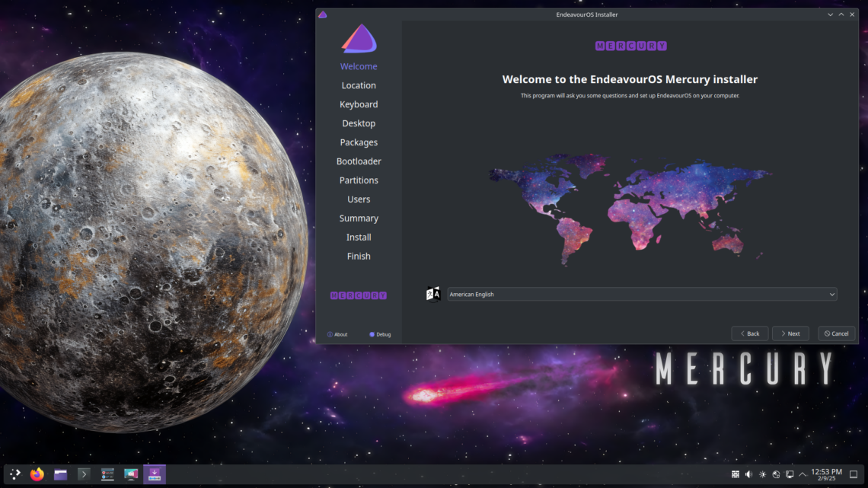The height and width of the screenshot is (488, 868).
Task: Open the About dialog
Action: [x=337, y=334]
